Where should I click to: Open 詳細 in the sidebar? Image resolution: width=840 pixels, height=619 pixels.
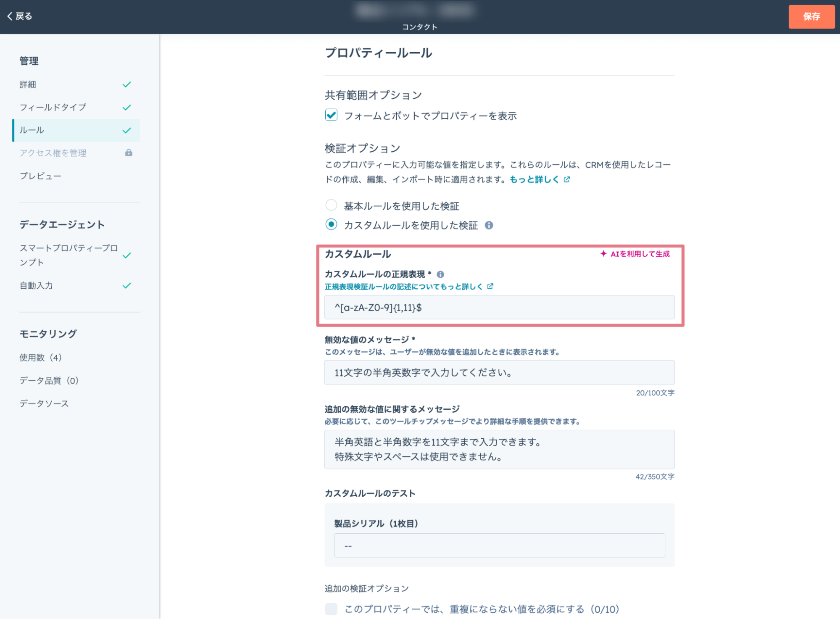tap(28, 84)
